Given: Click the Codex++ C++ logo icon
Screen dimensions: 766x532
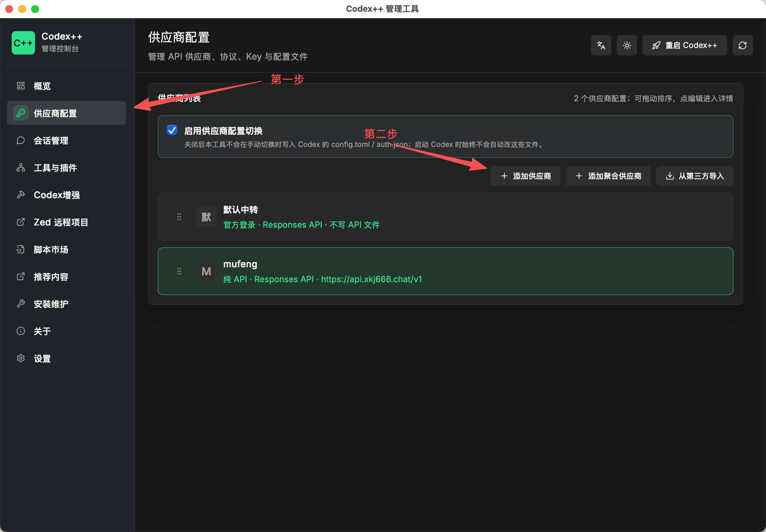Looking at the screenshot, I should click(x=23, y=43).
